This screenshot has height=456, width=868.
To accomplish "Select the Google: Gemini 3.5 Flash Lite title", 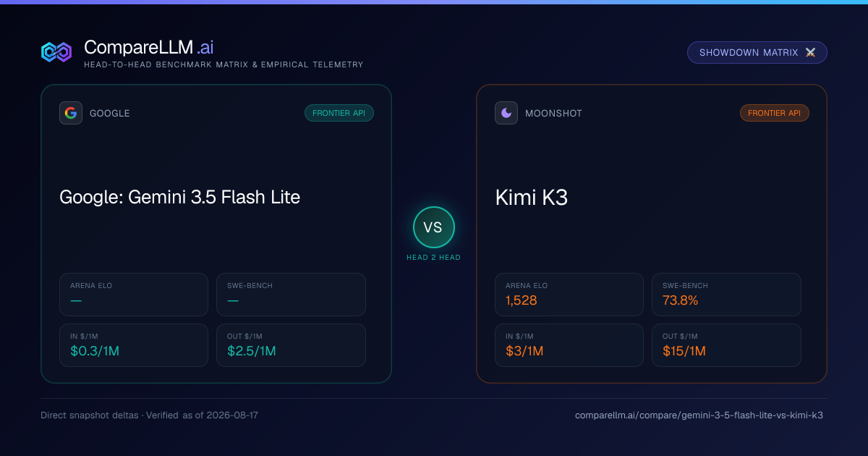I will click(179, 197).
